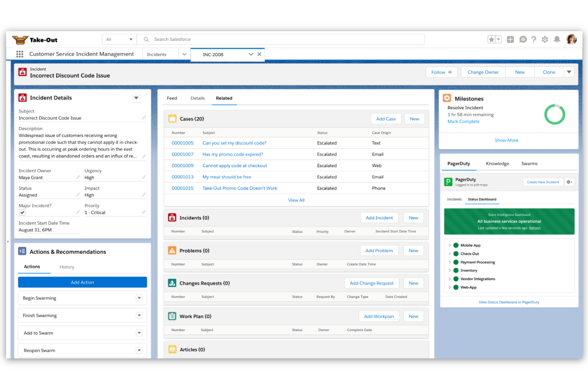The width and height of the screenshot is (588, 392).
Task: Click Create New Incident in PagerDuty
Action: (x=543, y=182)
